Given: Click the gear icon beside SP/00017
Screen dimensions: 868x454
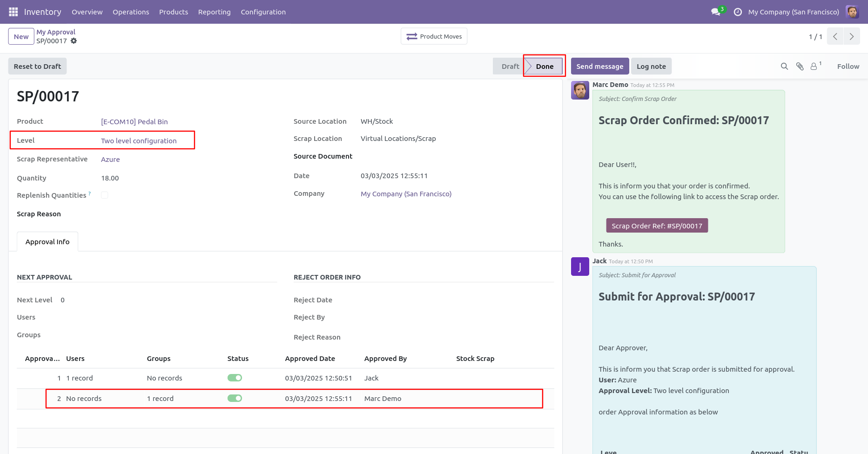Looking at the screenshot, I should [x=74, y=41].
